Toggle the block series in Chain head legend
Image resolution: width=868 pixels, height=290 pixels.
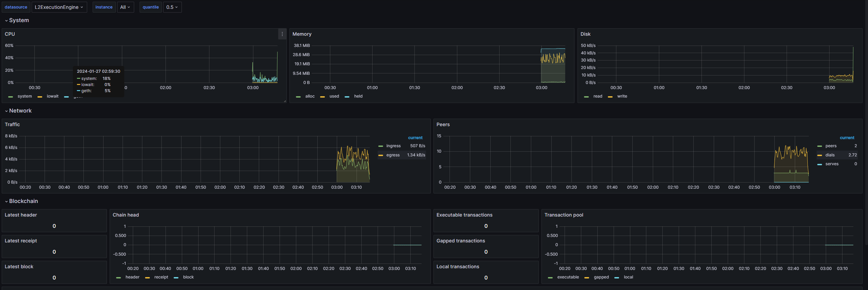(x=188, y=277)
